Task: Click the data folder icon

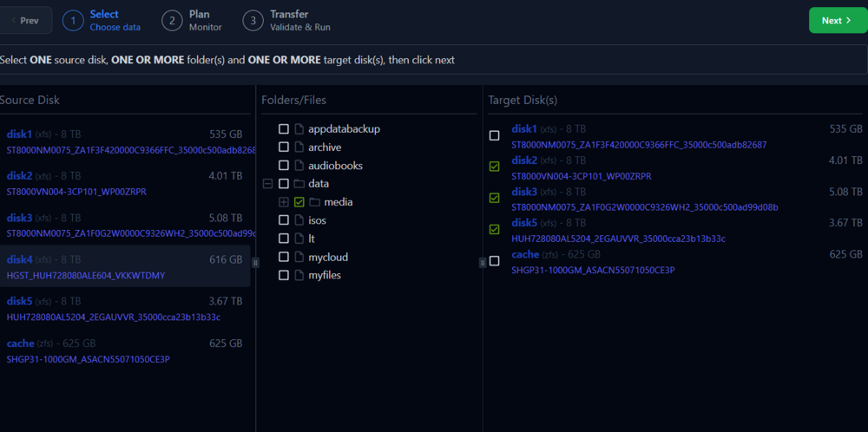Action: tap(299, 184)
